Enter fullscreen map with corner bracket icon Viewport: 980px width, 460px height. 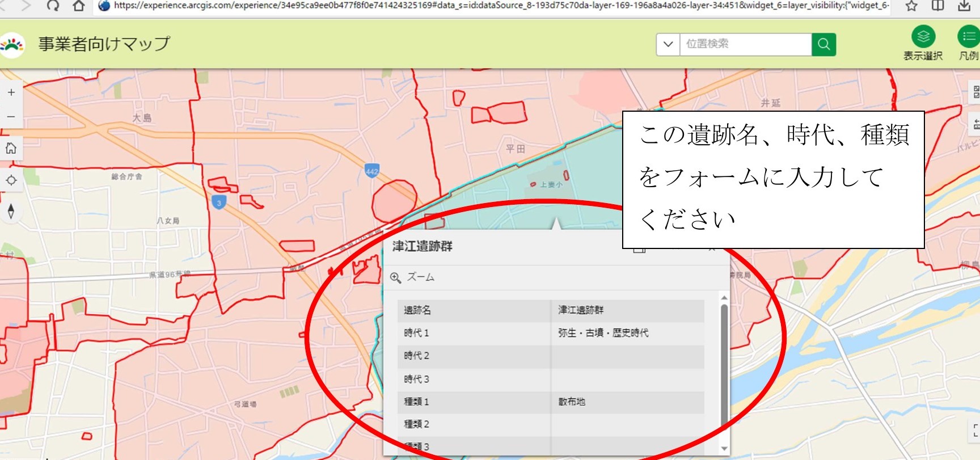(x=975, y=431)
